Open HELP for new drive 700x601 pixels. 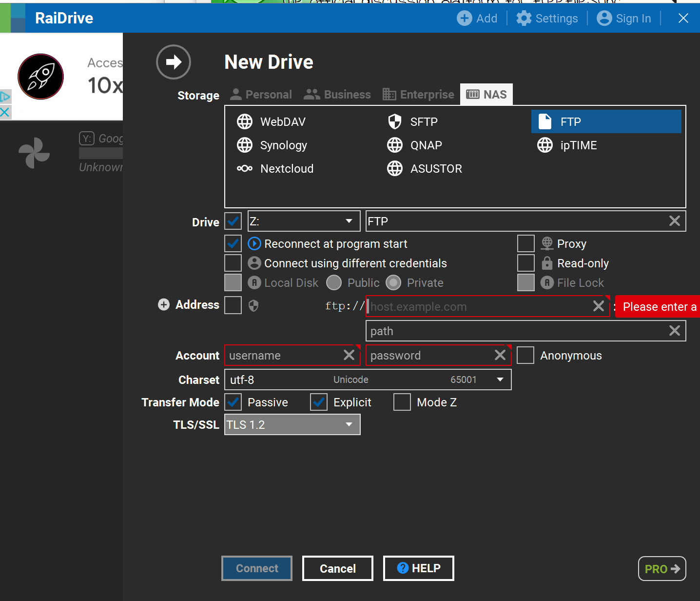coord(419,568)
